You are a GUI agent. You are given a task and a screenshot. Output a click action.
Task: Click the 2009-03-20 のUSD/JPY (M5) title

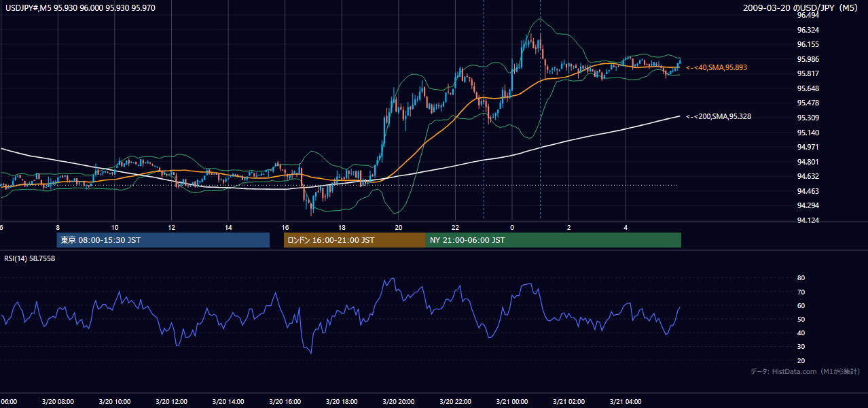coord(801,7)
